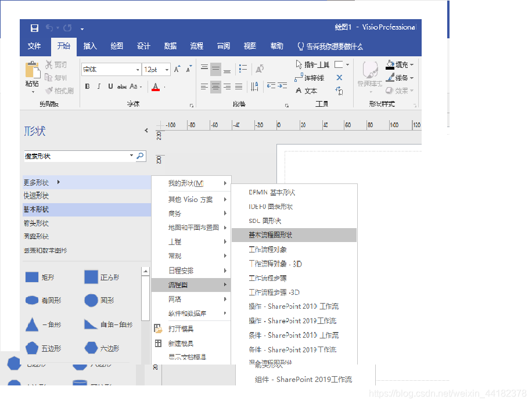Viewport: 532px width, 404px height.
Task: Click the increase indent icon
Action: pyautogui.click(x=282, y=86)
